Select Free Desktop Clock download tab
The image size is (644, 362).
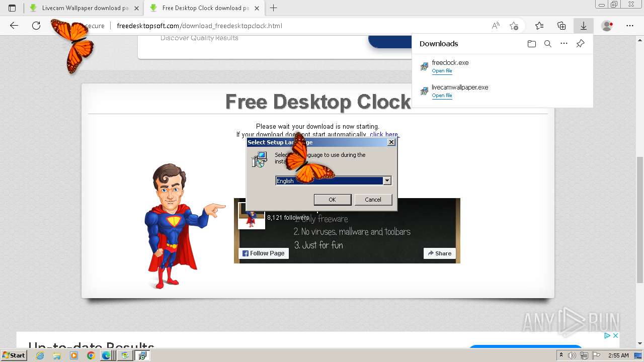coord(205,8)
